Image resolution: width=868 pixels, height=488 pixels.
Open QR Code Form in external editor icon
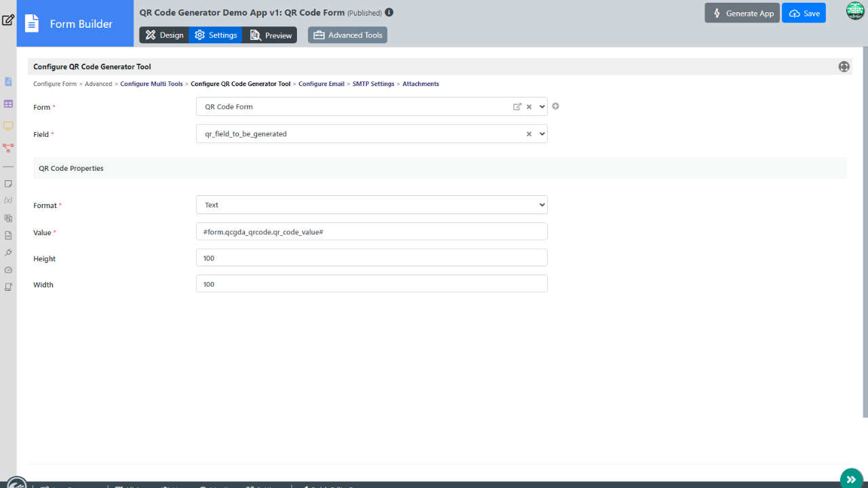tap(517, 106)
